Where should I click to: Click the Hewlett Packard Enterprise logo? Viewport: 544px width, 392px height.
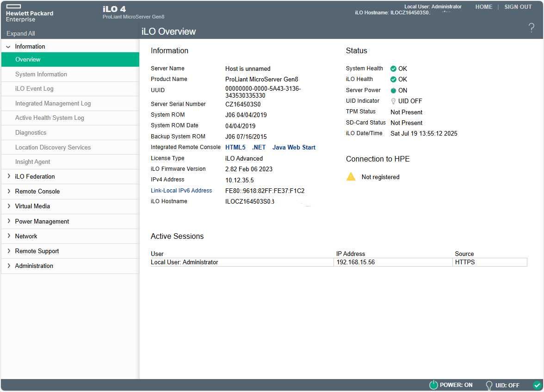pyautogui.click(x=30, y=13)
